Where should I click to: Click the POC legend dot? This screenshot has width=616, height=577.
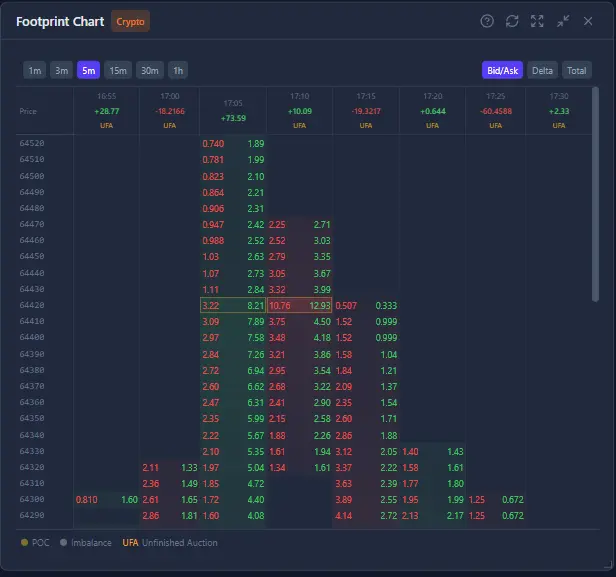(24, 542)
